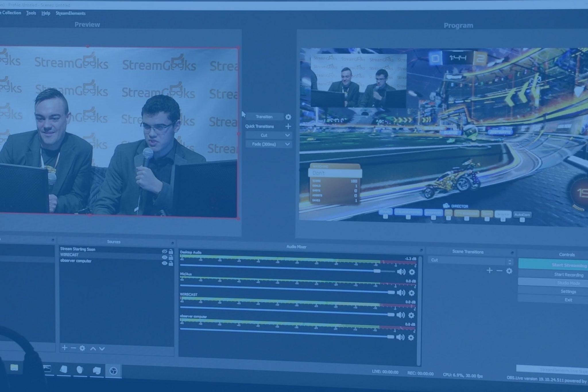Open Scene Transitions gear settings

coord(509,270)
